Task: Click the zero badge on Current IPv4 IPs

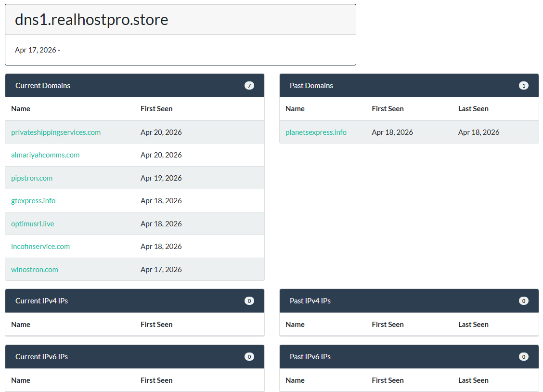Action: [249, 301]
